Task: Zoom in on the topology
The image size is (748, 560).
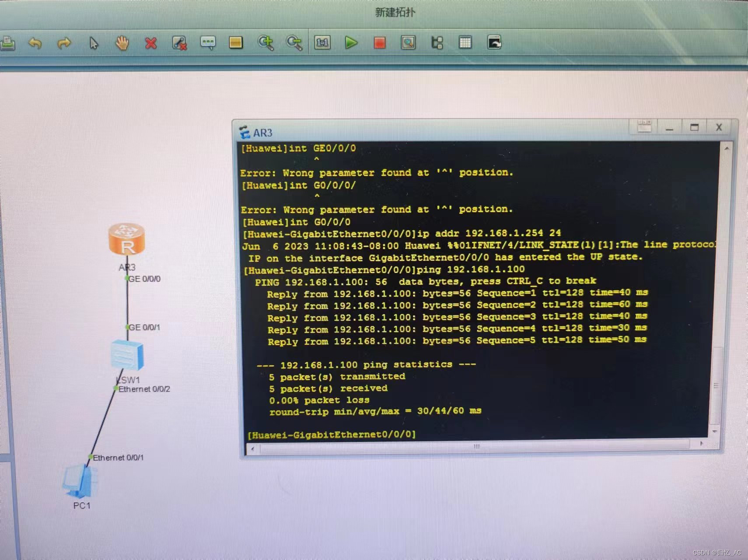Action: (266, 43)
